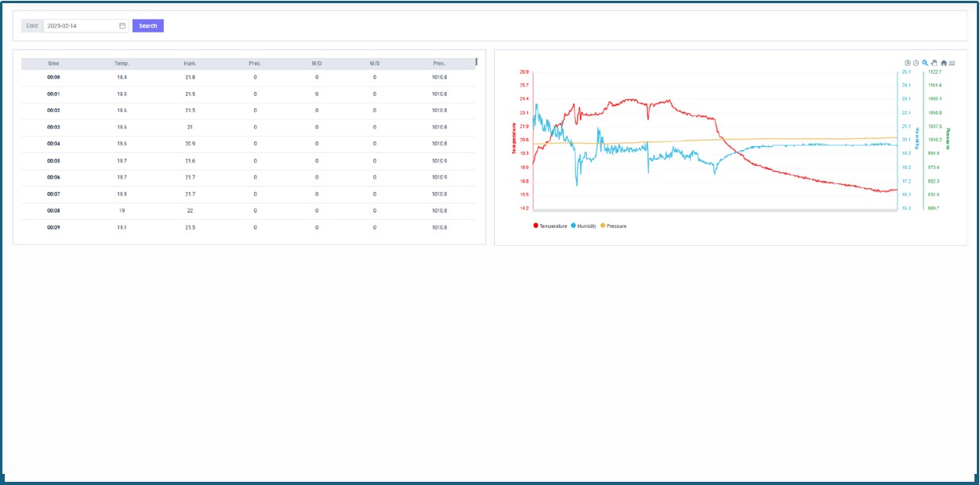The image size is (980, 485).
Task: Click the Search button
Action: click(x=148, y=25)
